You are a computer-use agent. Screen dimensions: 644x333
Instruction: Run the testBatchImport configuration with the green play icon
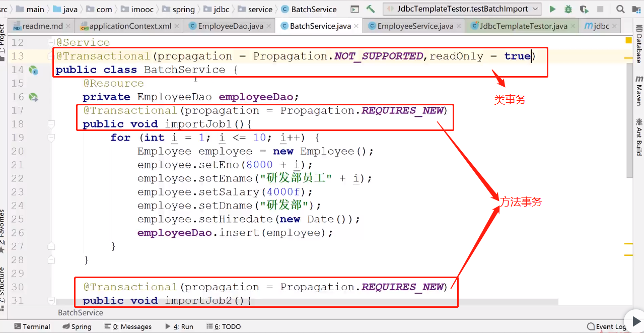(552, 9)
